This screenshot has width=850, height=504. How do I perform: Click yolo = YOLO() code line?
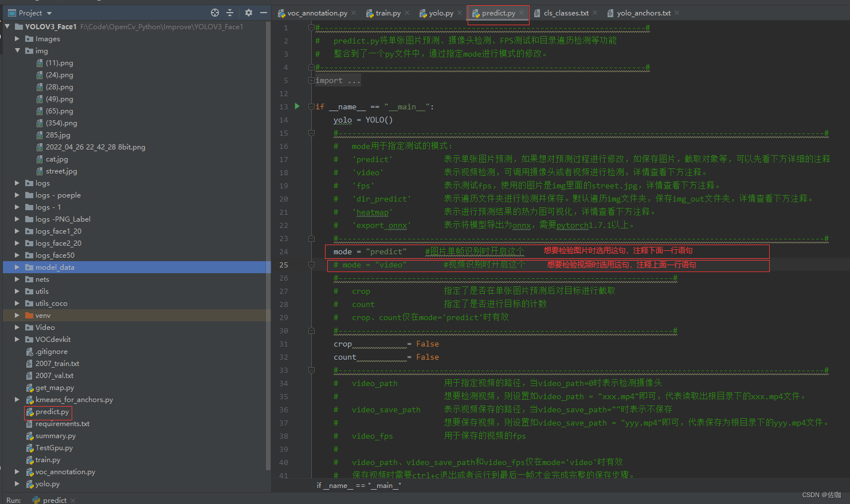(363, 120)
